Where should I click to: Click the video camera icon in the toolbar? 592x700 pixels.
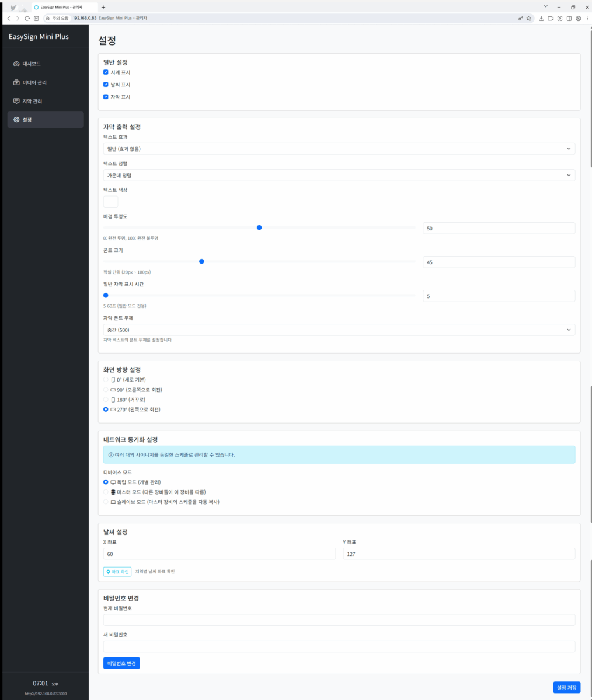click(551, 19)
